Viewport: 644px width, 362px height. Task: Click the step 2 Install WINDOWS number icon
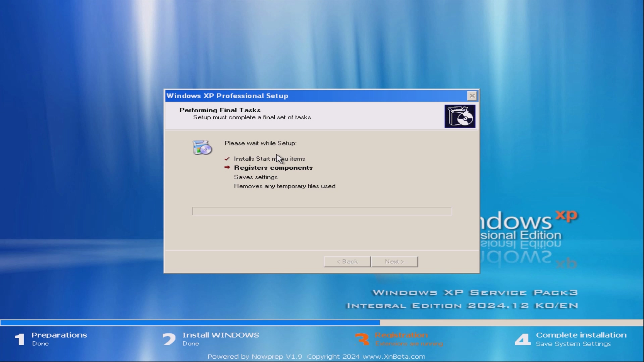pyautogui.click(x=169, y=339)
